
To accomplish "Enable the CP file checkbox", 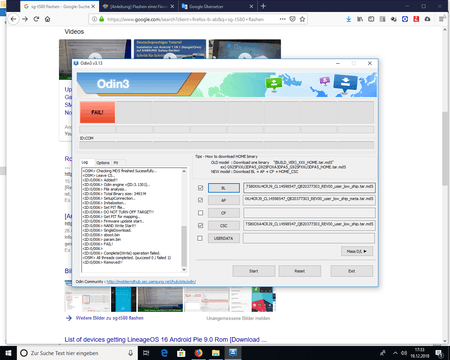I will point(200,213).
